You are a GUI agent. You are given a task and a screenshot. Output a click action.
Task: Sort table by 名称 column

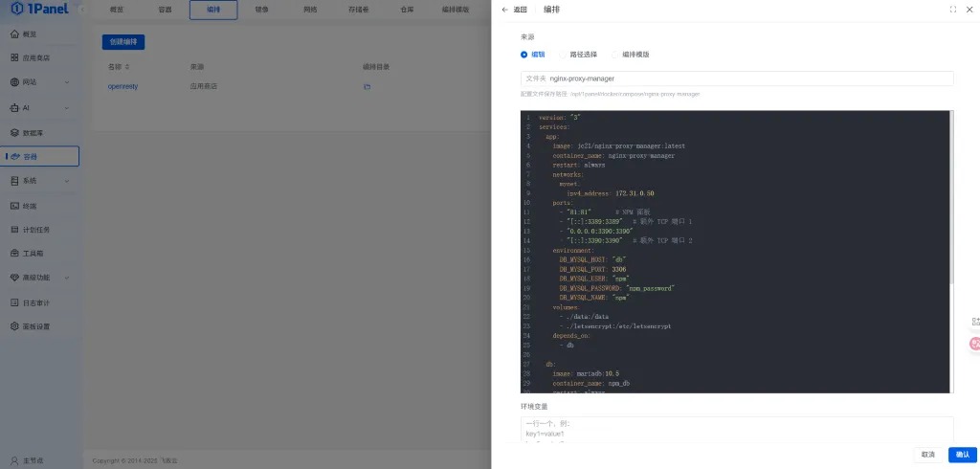click(x=127, y=67)
